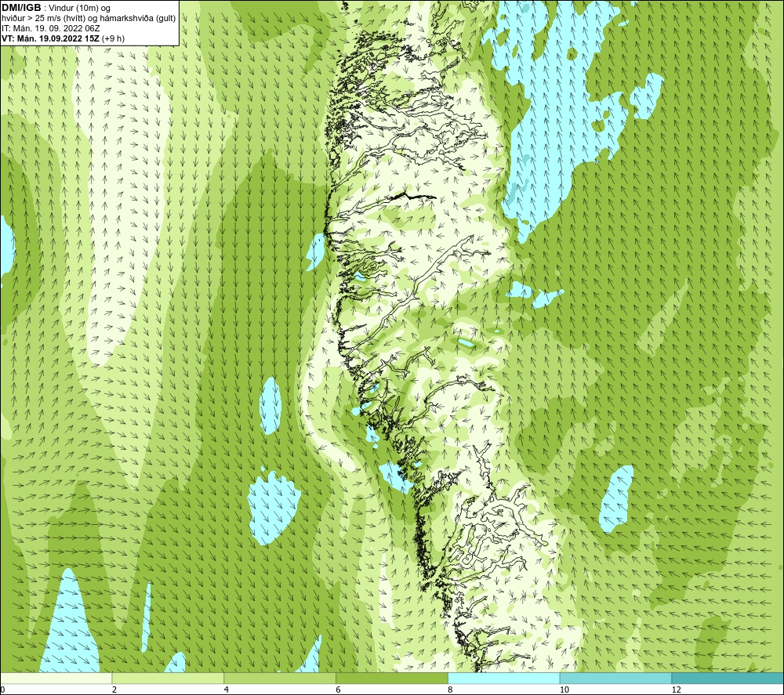Click the 'VT: Mán. 19.09.2022 15Z' line
Screen dimensions: 784x695
coord(50,38)
